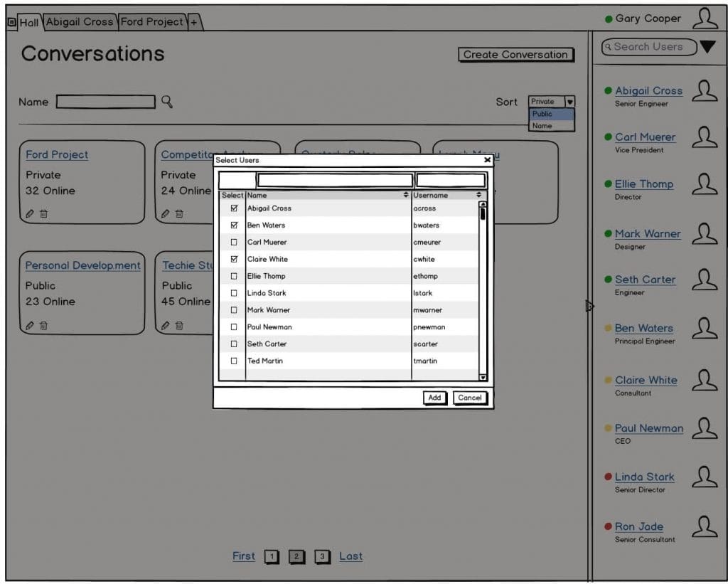728x584 pixels.
Task: Click the conversation Name search field
Action: 105,102
